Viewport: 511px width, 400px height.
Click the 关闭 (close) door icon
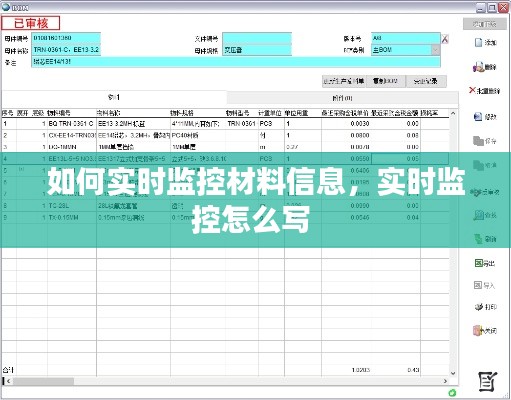[478, 330]
